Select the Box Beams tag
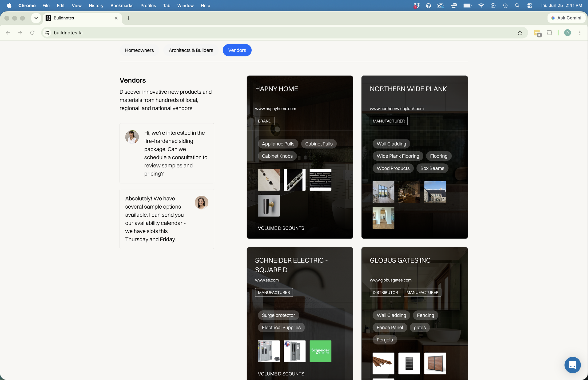The height and width of the screenshot is (380, 588). pos(432,168)
